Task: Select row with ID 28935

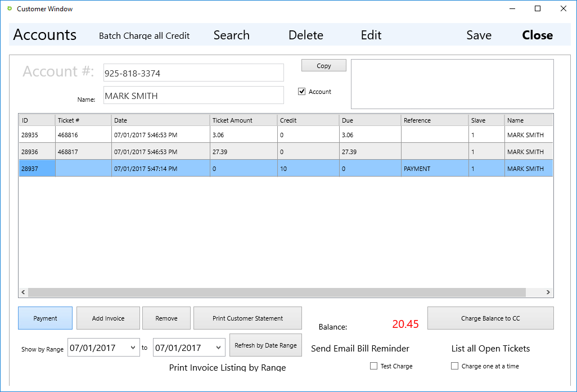Action: [286, 135]
